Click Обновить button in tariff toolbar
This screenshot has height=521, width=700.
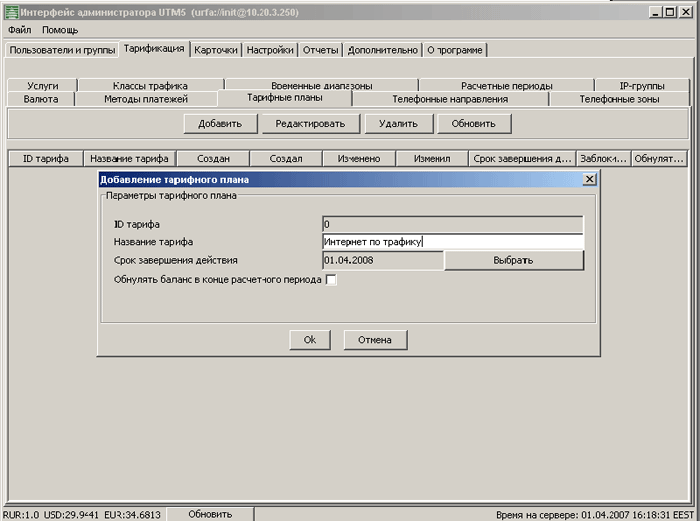pyautogui.click(x=474, y=124)
